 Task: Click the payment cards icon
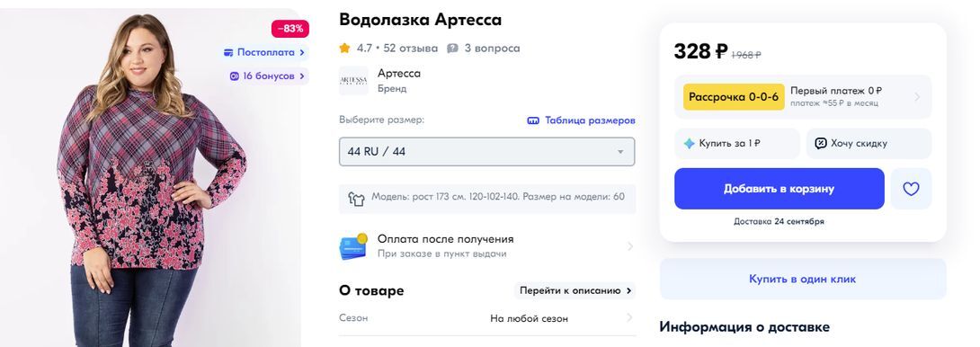(353, 246)
